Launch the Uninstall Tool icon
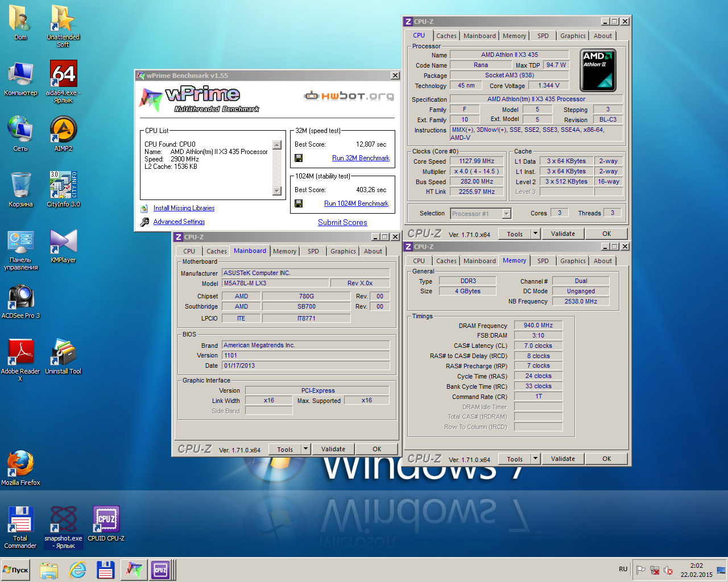Image resolution: width=728 pixels, height=582 pixels. coord(63,356)
